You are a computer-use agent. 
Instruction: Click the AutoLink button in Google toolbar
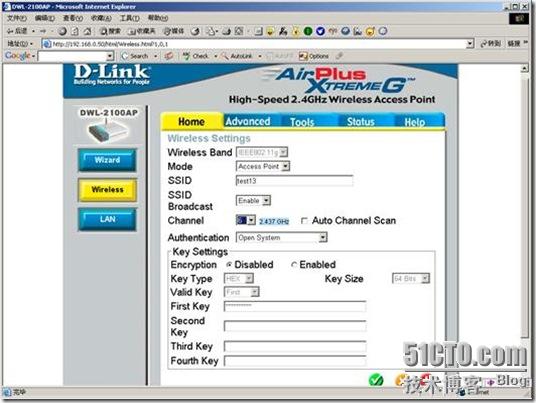237,56
